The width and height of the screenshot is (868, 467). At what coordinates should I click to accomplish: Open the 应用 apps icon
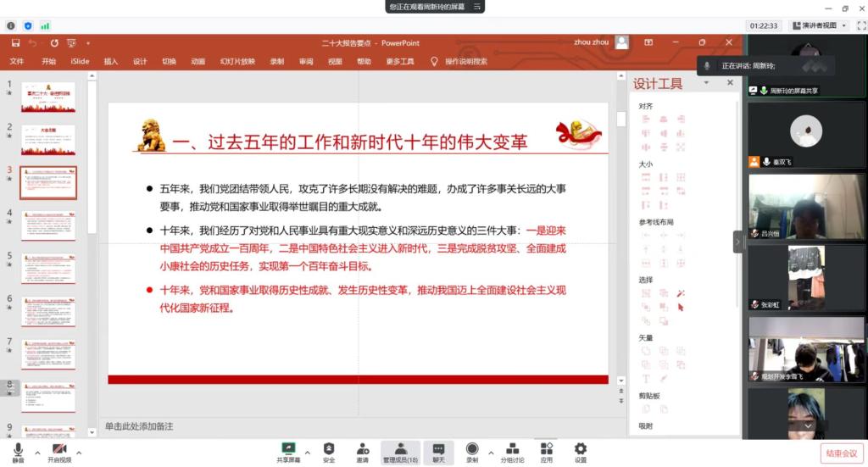(x=547, y=450)
